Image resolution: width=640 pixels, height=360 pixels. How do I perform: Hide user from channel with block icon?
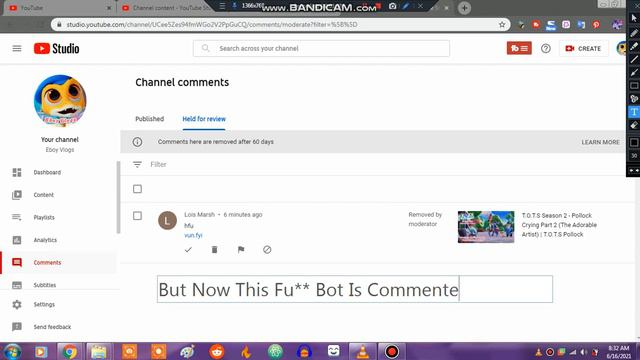click(267, 249)
